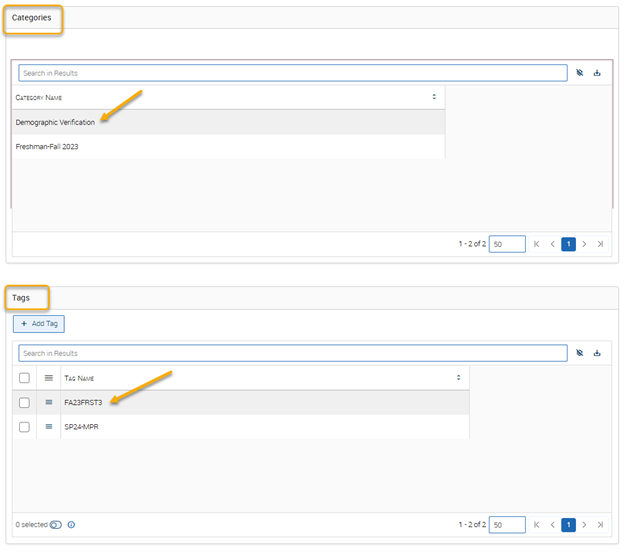The height and width of the screenshot is (557, 624).
Task: Go to next page of Tags
Action: click(x=584, y=524)
